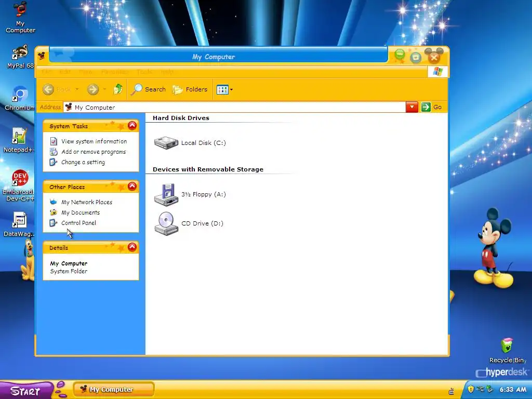The image size is (532, 399).
Task: Collapse the Details panel
Action: click(132, 247)
